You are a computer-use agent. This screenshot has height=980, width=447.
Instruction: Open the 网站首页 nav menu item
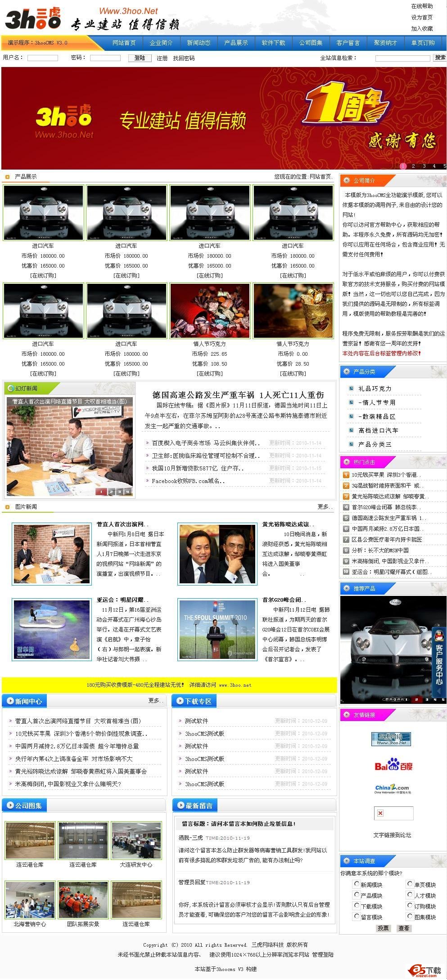124,43
